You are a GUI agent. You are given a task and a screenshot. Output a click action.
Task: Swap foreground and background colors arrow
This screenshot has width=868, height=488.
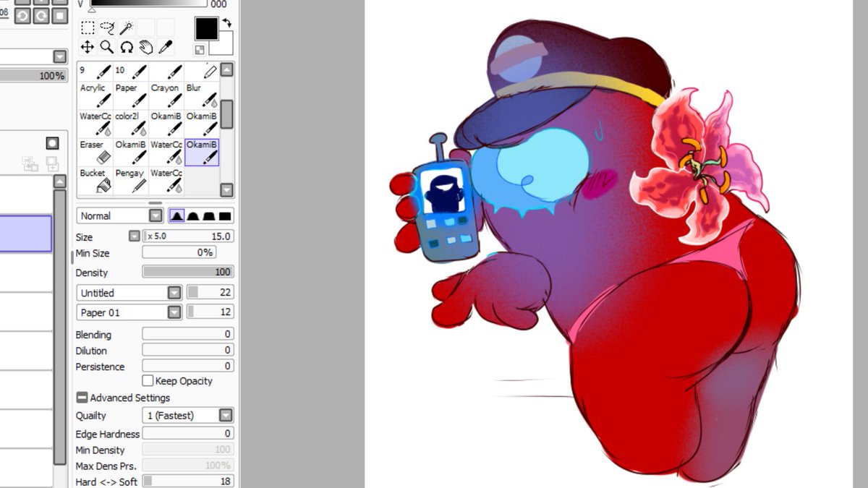(226, 23)
